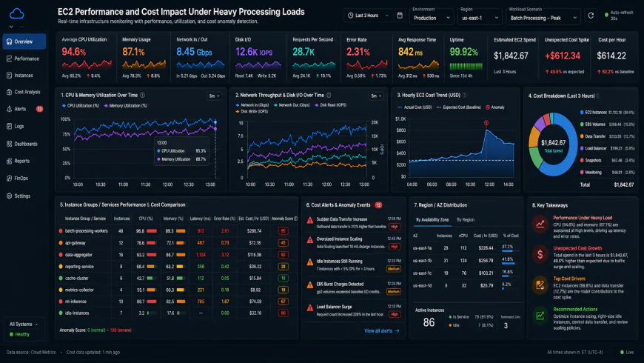
Task: Click the Data Transfer orange swatch in legend
Action: tap(582, 136)
